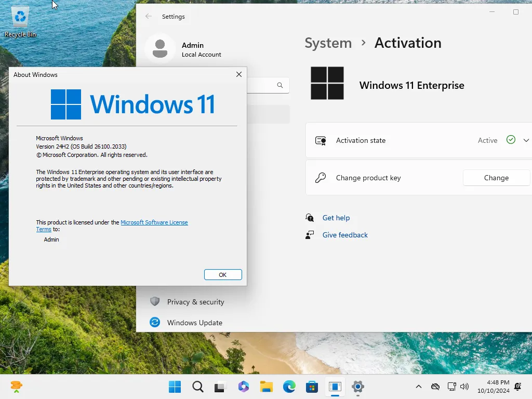Open the clock showing 4:48 PM
This screenshot has height=399, width=532.
coord(494,387)
